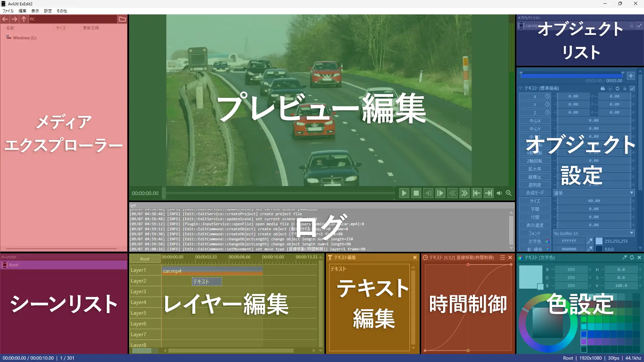Toggle the car.mp4 visibility checkbox in object list

pyautogui.click(x=639, y=25)
